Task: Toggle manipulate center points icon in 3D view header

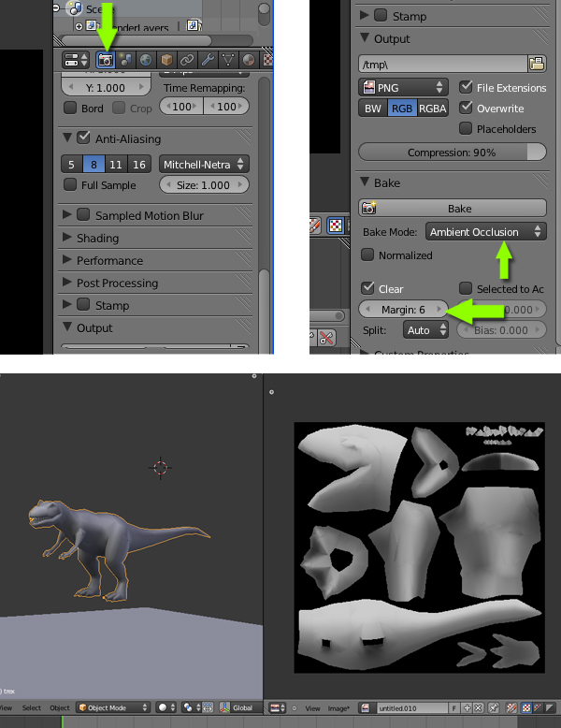Action: 208,707
